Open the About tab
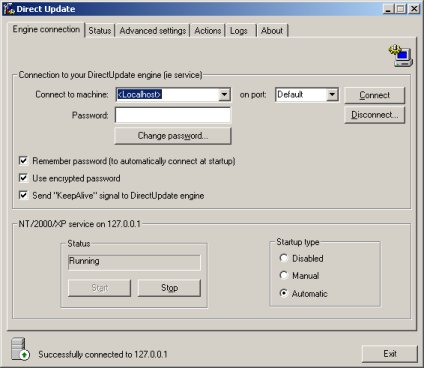The height and width of the screenshot is (368, 424). [x=272, y=31]
